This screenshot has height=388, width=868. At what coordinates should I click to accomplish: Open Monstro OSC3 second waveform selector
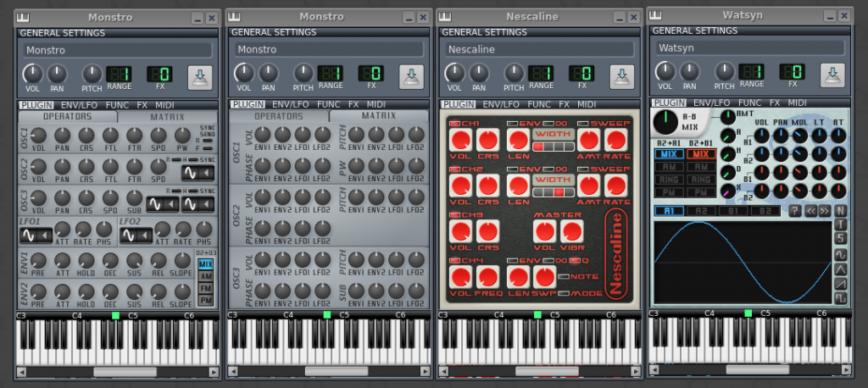(x=198, y=204)
